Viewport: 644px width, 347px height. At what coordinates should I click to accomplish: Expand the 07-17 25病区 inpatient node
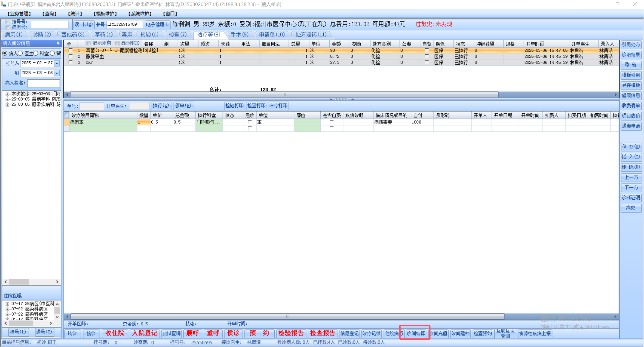click(7, 304)
